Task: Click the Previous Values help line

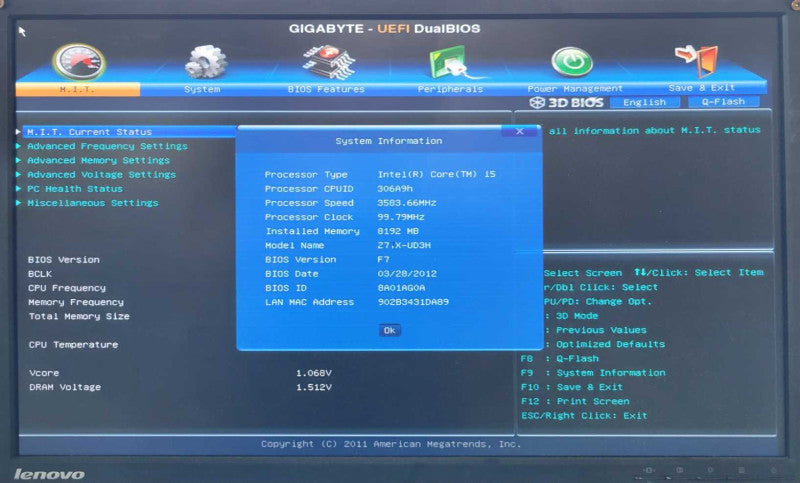Action: 596,330
